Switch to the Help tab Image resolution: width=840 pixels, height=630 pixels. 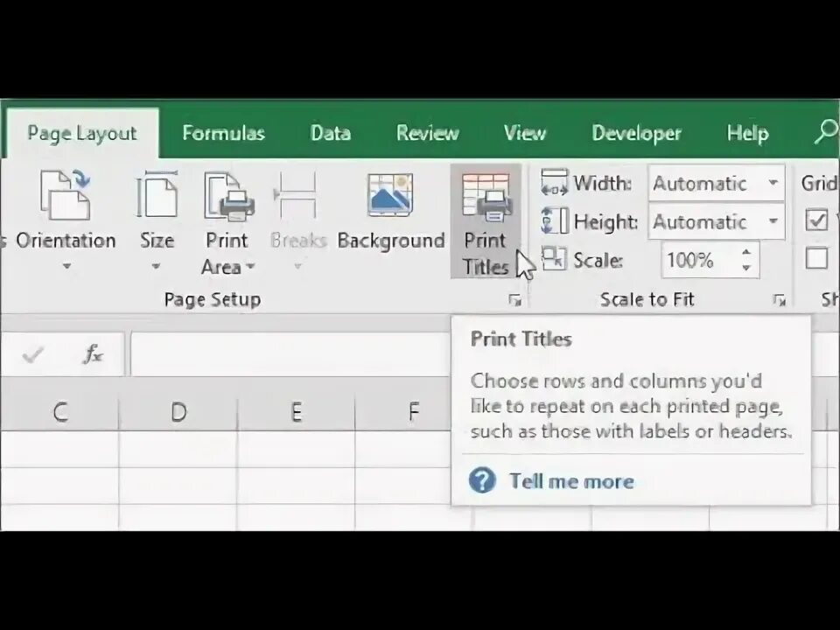pyautogui.click(x=747, y=133)
